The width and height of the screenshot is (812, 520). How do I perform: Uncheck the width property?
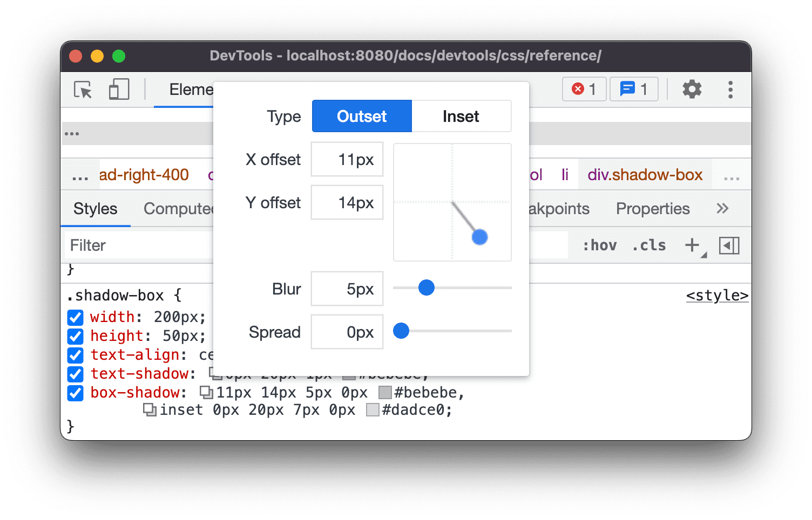[x=75, y=317]
